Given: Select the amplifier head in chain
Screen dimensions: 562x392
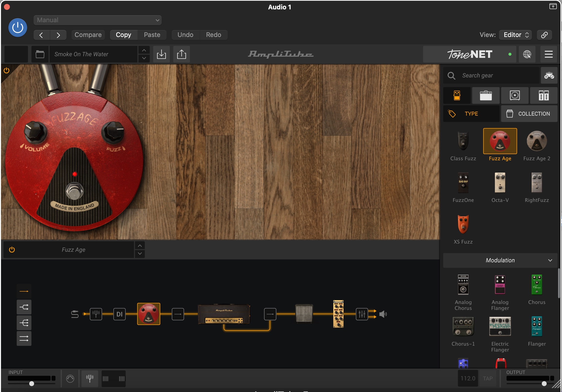Looking at the screenshot, I should (224, 314).
